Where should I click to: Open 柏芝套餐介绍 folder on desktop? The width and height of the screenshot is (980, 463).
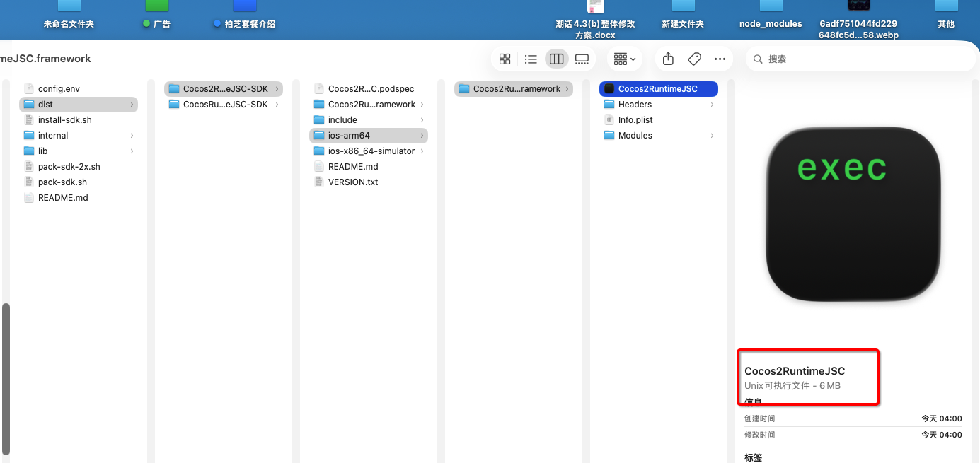(244, 16)
